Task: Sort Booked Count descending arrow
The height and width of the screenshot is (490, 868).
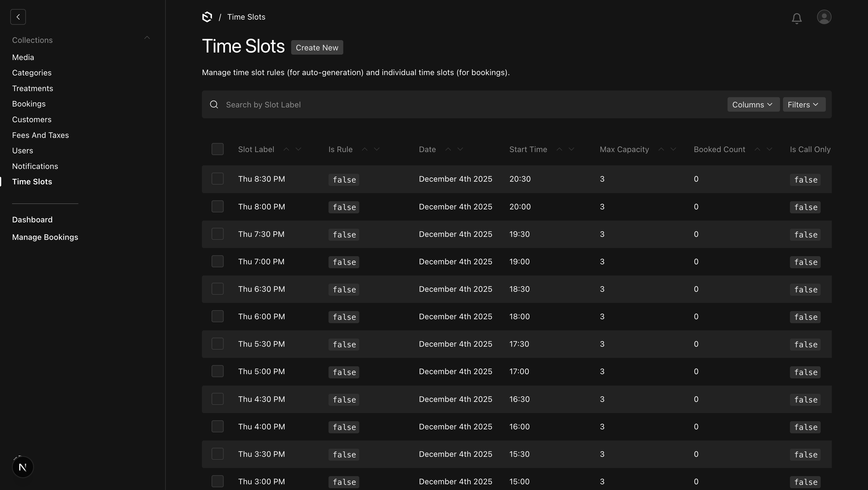Action: click(769, 149)
